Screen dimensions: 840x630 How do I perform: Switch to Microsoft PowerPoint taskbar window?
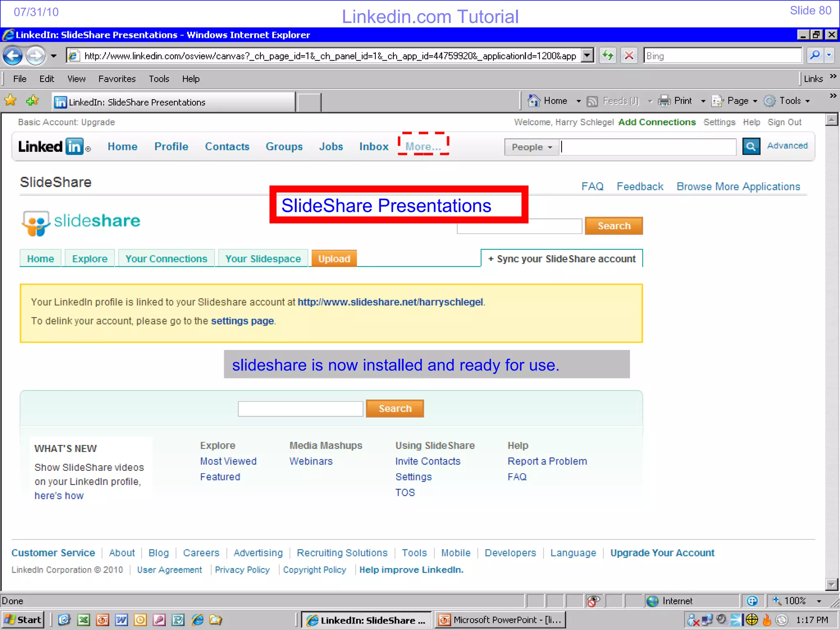pos(501,620)
